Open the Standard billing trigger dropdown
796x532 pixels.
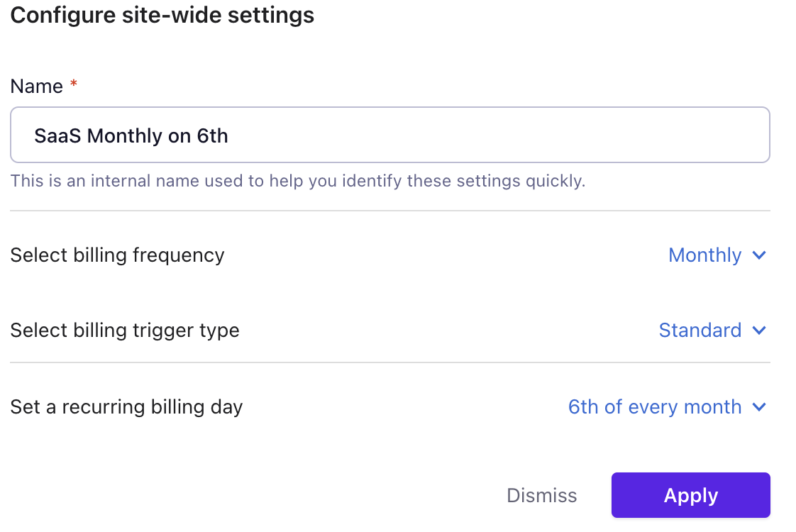pyautogui.click(x=700, y=331)
